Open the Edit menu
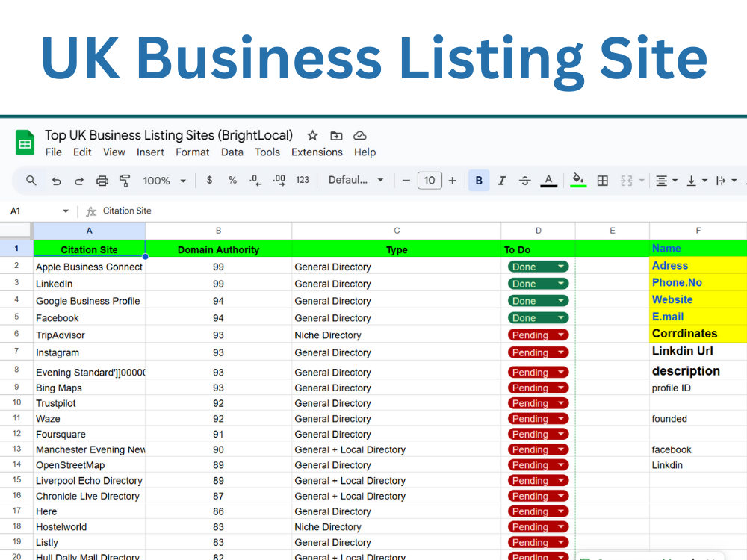 coord(82,152)
